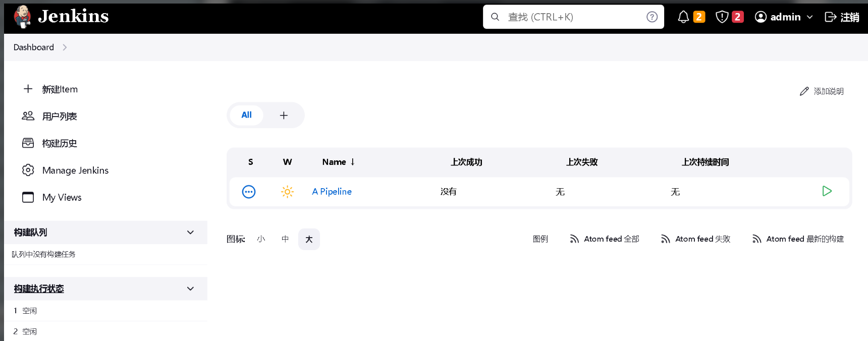Click the red security warning badge 2

pyautogui.click(x=737, y=17)
